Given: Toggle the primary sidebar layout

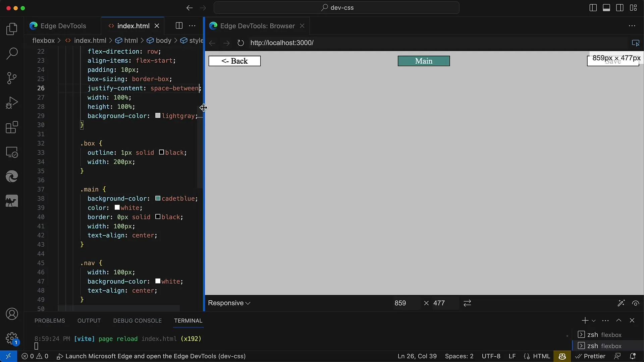Looking at the screenshot, I should click(x=593, y=8).
